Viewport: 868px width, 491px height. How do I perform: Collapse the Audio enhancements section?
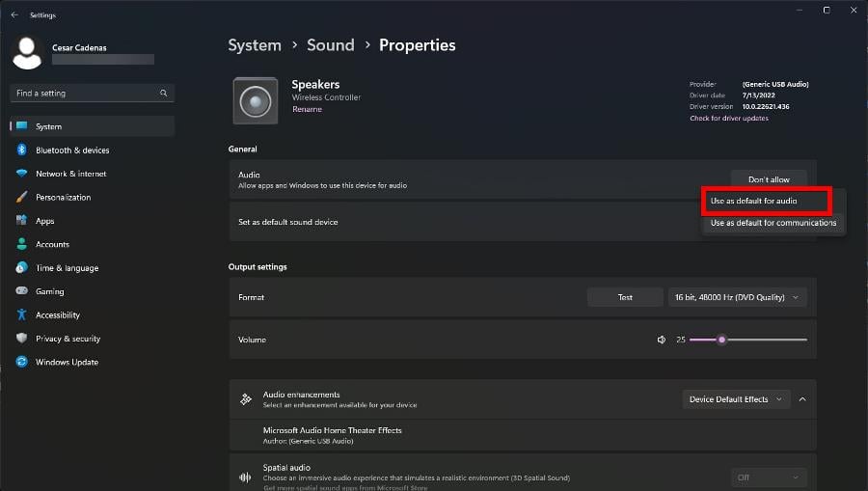[x=802, y=399]
